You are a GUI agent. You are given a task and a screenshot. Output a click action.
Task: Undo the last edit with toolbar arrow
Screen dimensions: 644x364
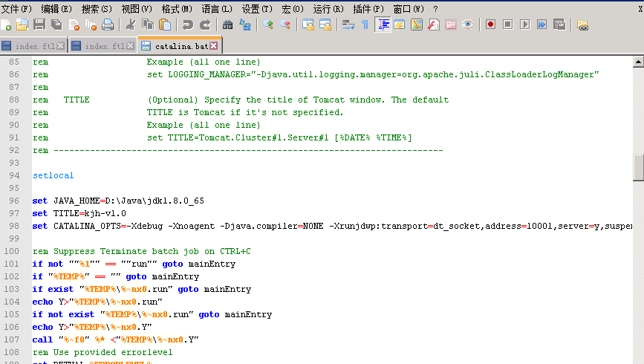[x=187, y=25]
